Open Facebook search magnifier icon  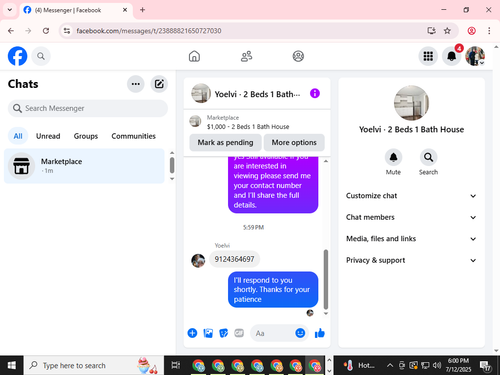(x=41, y=56)
